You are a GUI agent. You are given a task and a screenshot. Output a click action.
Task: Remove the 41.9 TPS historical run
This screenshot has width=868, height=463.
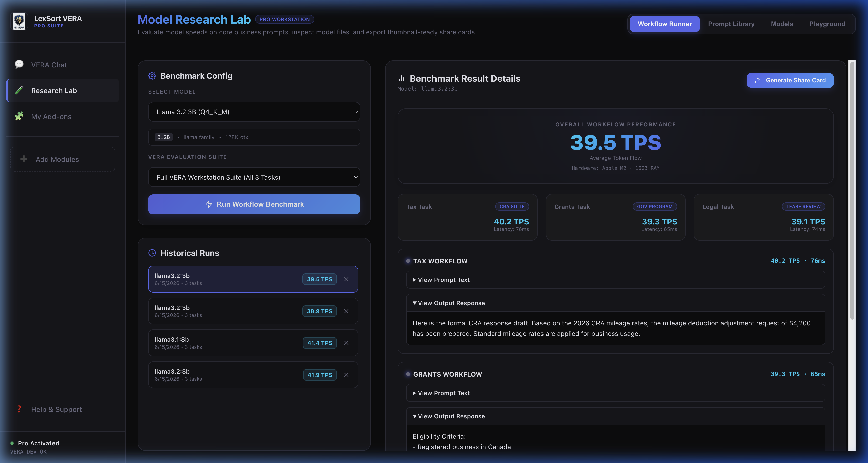346,375
